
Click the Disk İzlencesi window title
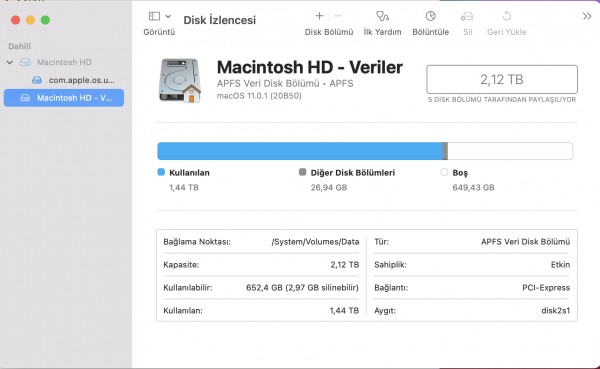(220, 20)
